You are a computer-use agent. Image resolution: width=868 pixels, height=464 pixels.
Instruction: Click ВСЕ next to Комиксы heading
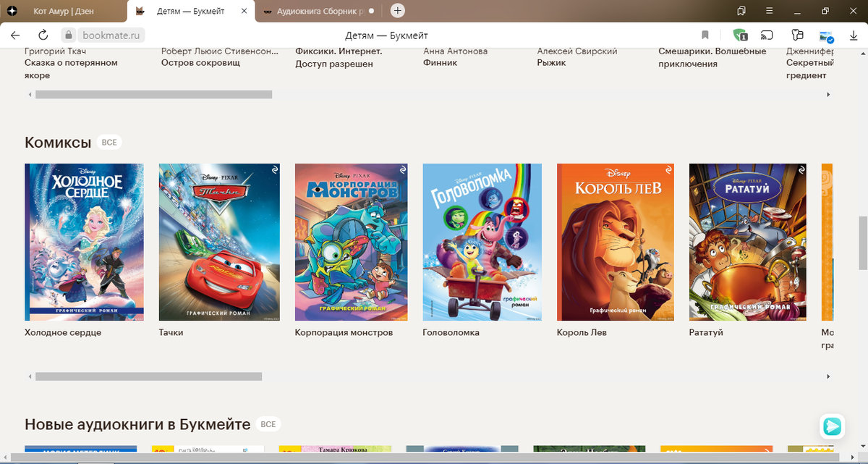coord(109,143)
